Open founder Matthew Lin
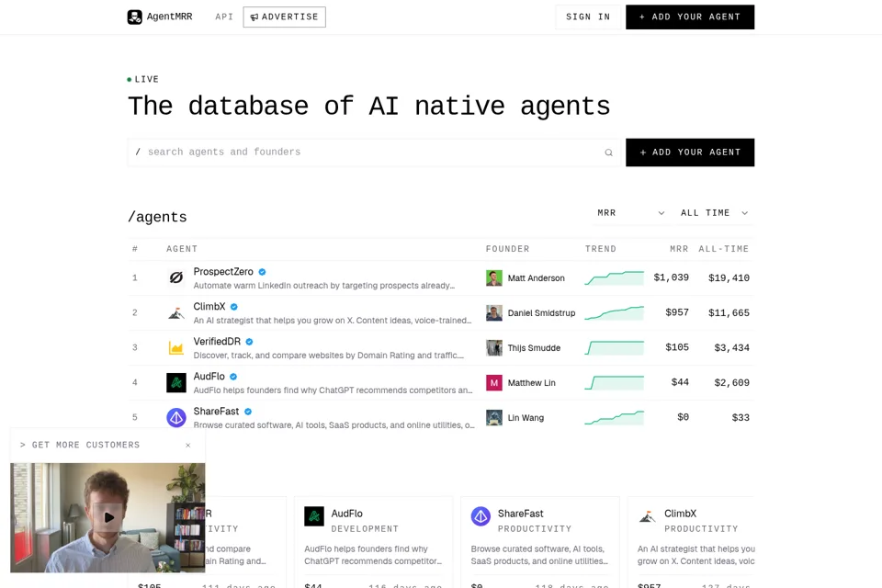Viewport: 882px width, 588px height. (532, 382)
